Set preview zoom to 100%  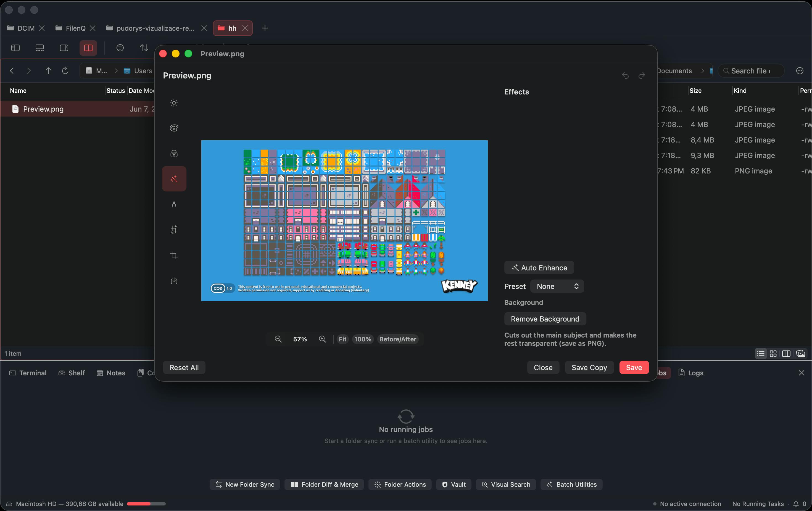click(x=362, y=339)
